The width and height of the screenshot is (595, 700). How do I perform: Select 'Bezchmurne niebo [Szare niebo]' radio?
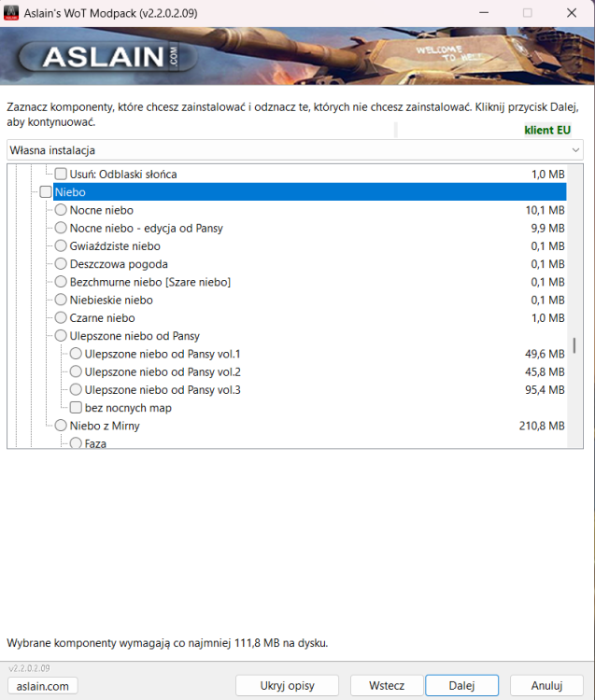[61, 282]
